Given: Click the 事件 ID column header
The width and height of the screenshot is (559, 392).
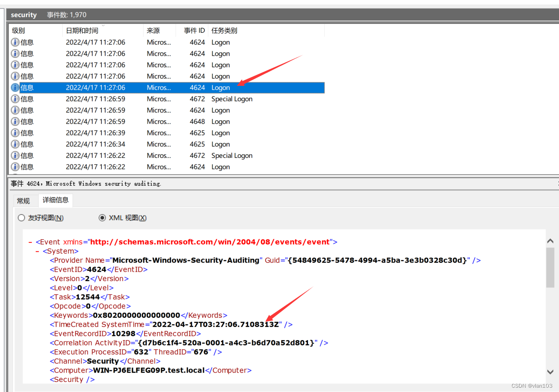Looking at the screenshot, I should (194, 31).
